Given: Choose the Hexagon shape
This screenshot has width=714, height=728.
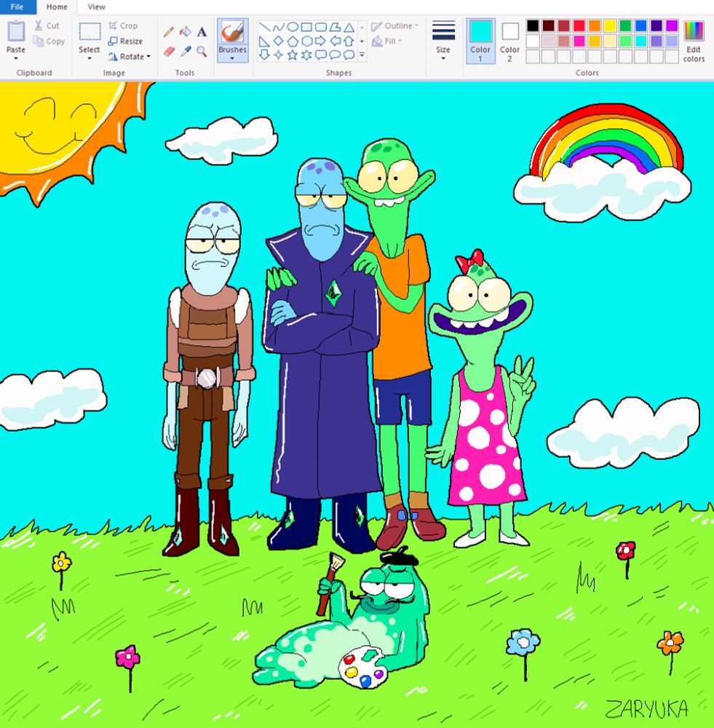Looking at the screenshot, I should click(x=306, y=41).
